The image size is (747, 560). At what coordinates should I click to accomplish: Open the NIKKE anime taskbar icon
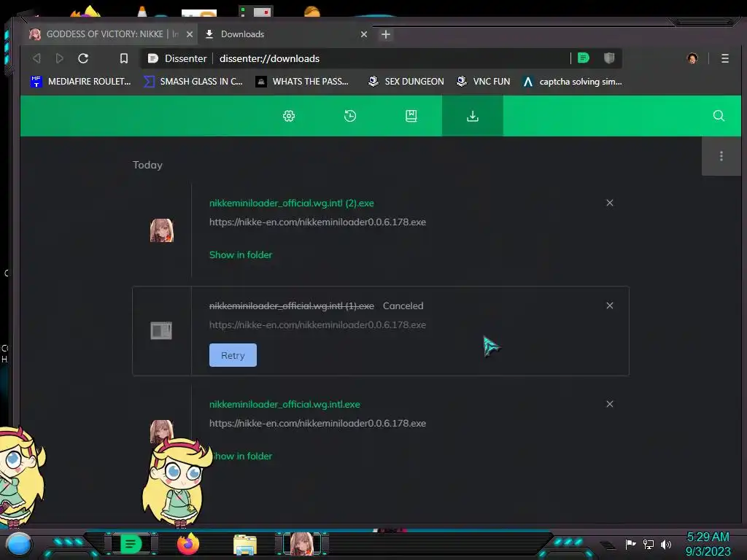302,544
